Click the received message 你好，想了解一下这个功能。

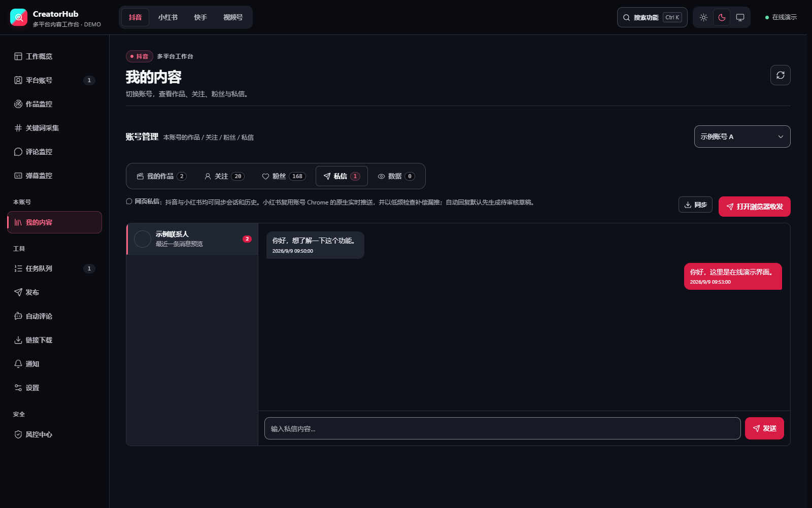pos(315,245)
